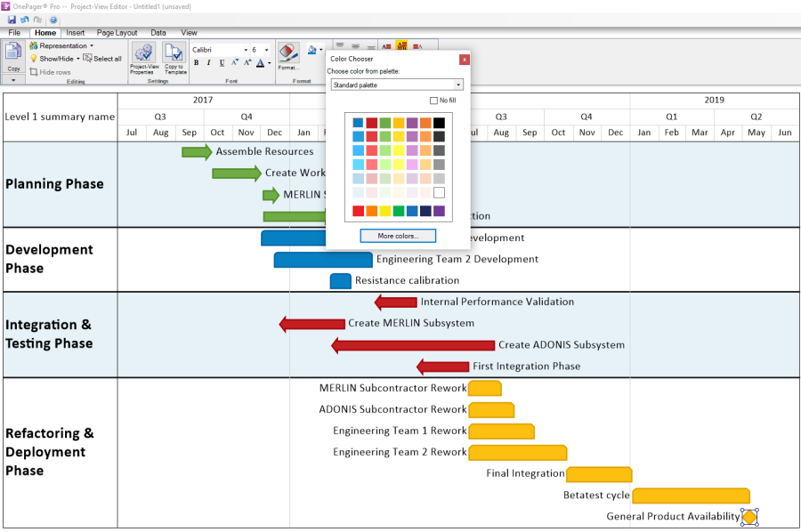Pick the orange swatch in bottom row
This screenshot has width=801, height=532.
(x=372, y=211)
